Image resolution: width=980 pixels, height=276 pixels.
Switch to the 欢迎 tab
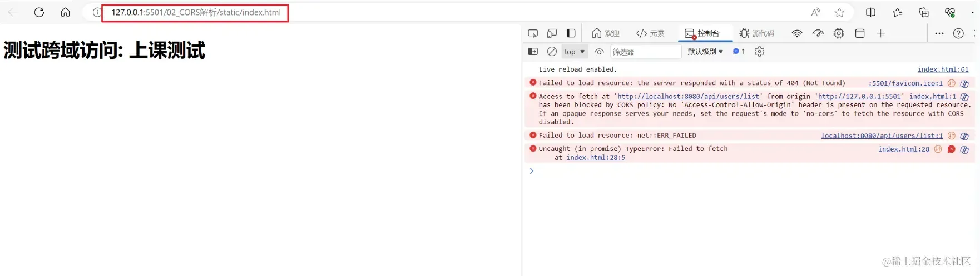point(606,33)
